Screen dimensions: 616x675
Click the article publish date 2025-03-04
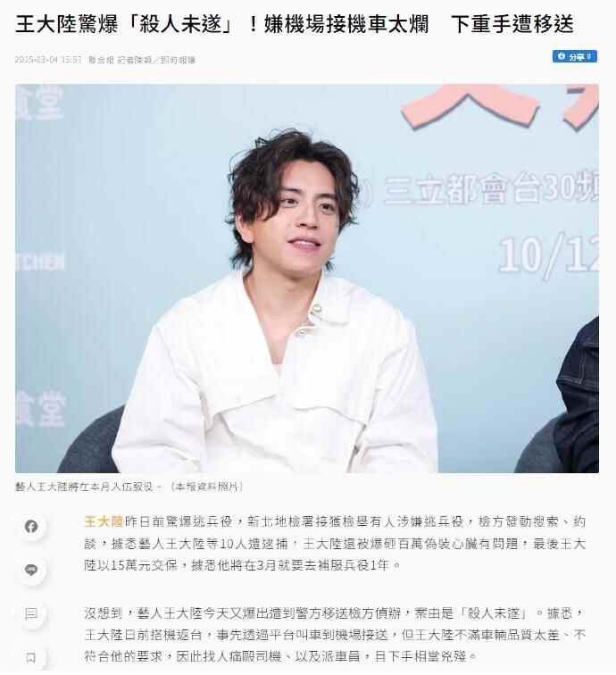37,60
